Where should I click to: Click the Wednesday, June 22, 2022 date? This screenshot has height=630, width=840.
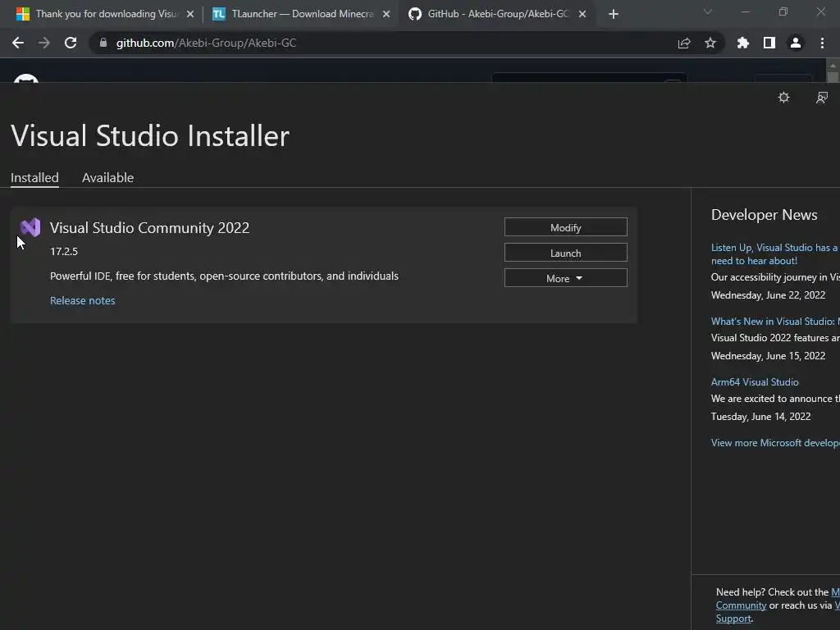coord(768,295)
